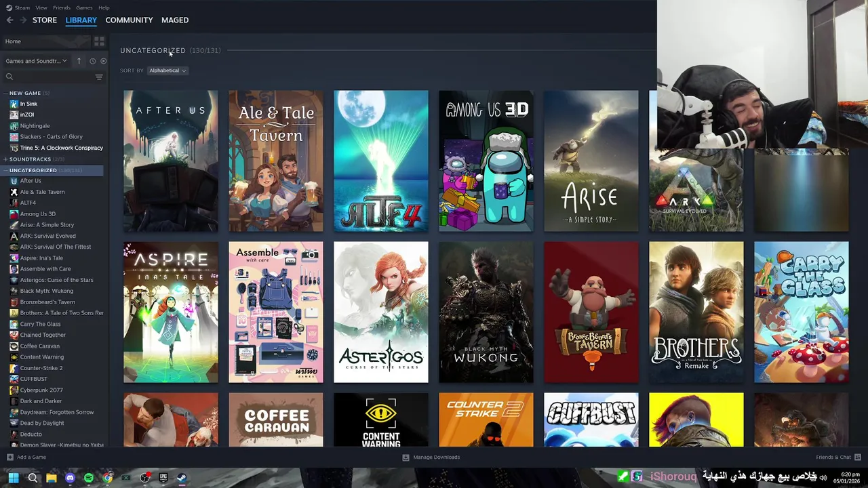Expand the SOUNDTRACKS collection

click(5, 159)
